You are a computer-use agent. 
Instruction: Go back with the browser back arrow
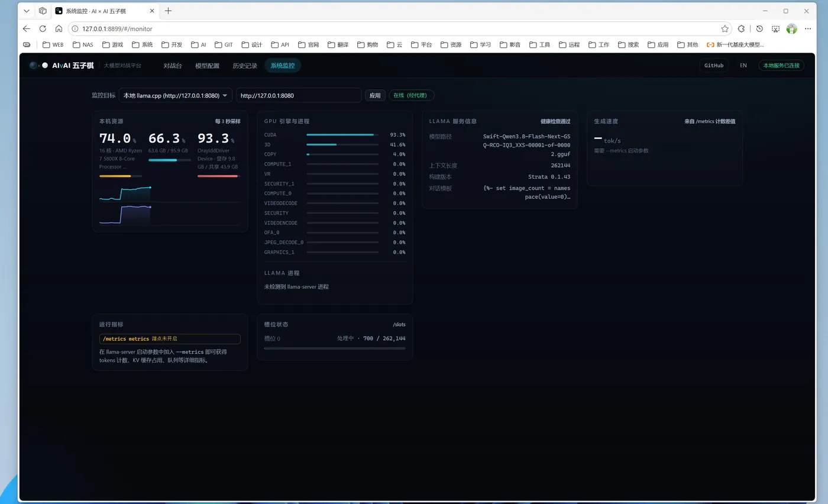click(27, 28)
